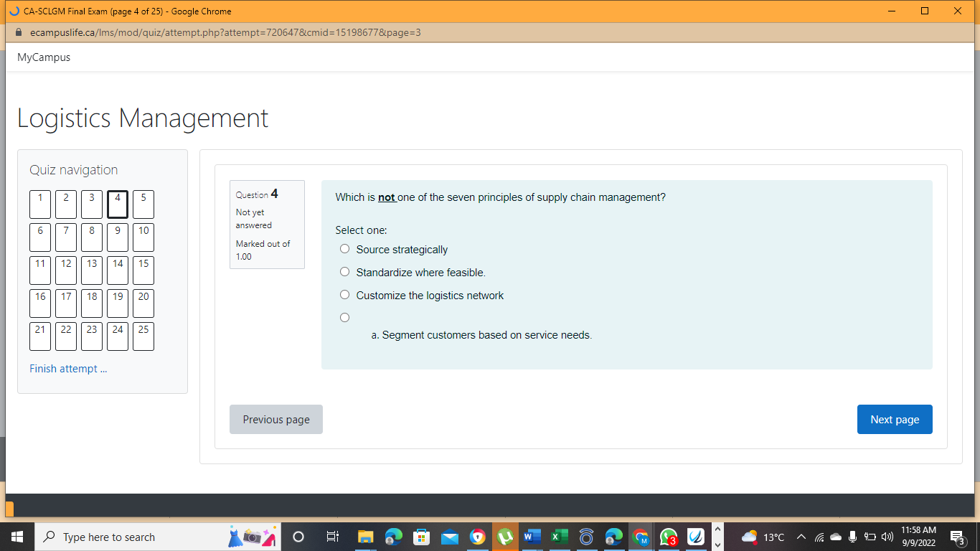Expand hidden icons in the system tray

click(x=800, y=537)
